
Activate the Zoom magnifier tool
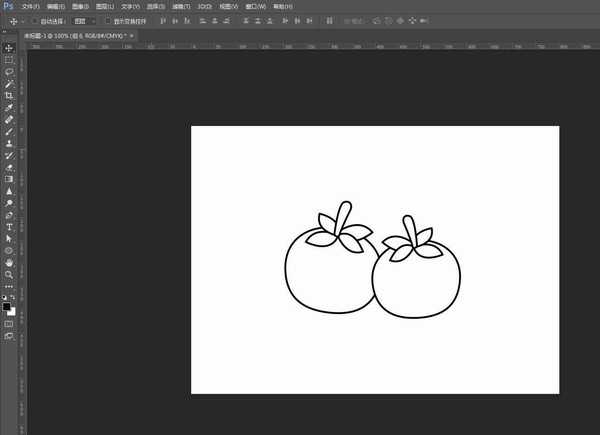click(9, 274)
